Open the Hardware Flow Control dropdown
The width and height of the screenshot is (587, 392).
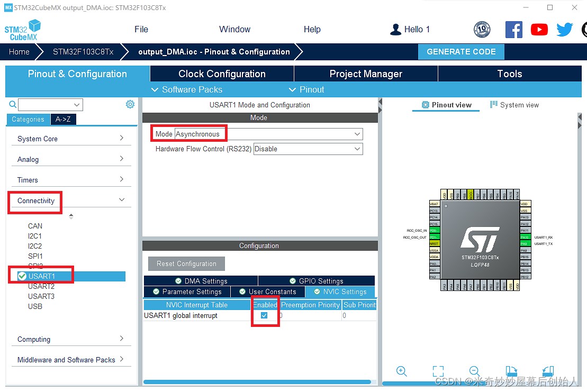pyautogui.click(x=308, y=149)
